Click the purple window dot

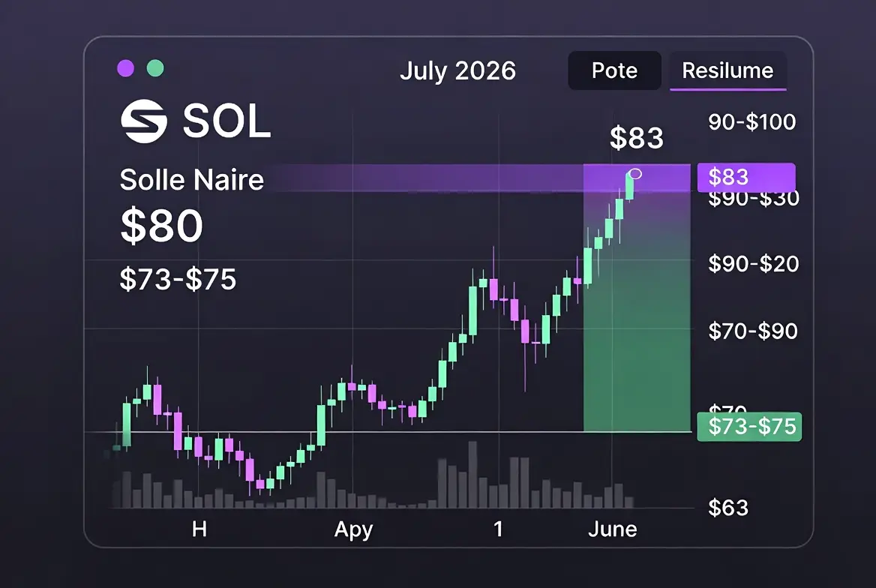coord(126,68)
